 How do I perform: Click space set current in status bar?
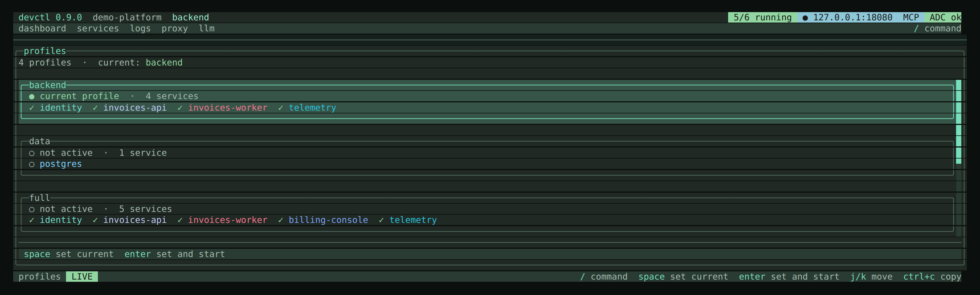[x=683, y=277]
